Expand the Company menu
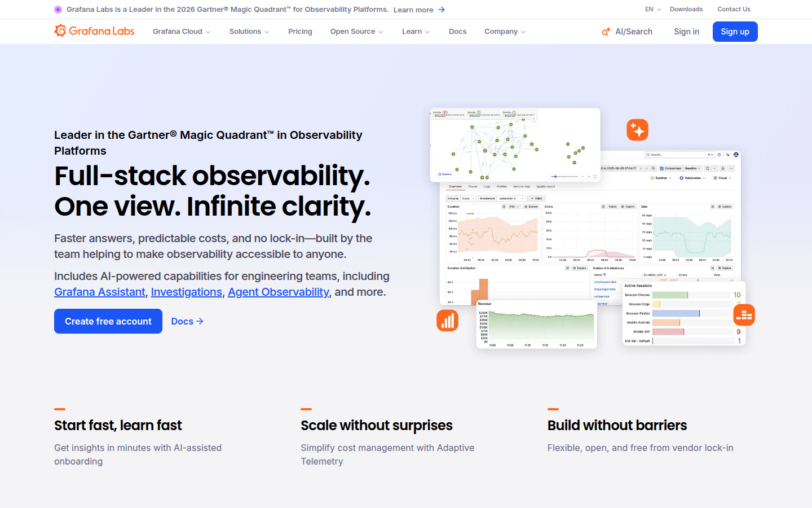 point(505,32)
